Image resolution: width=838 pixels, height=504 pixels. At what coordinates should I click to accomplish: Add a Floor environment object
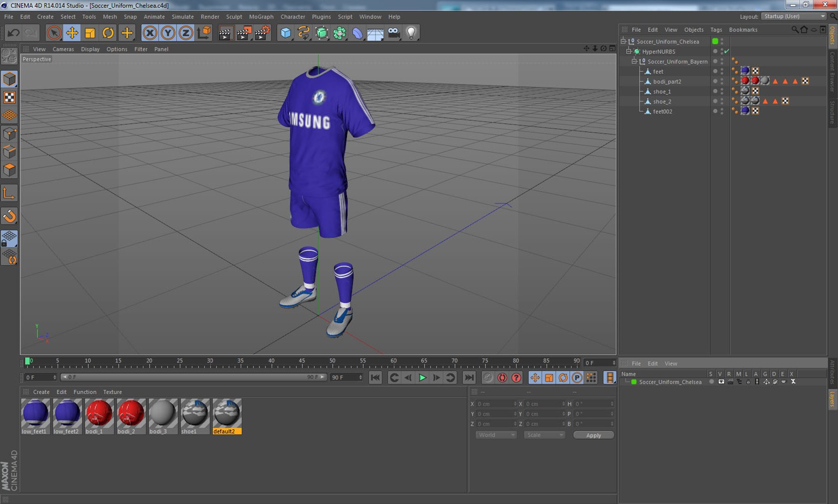pyautogui.click(x=375, y=33)
